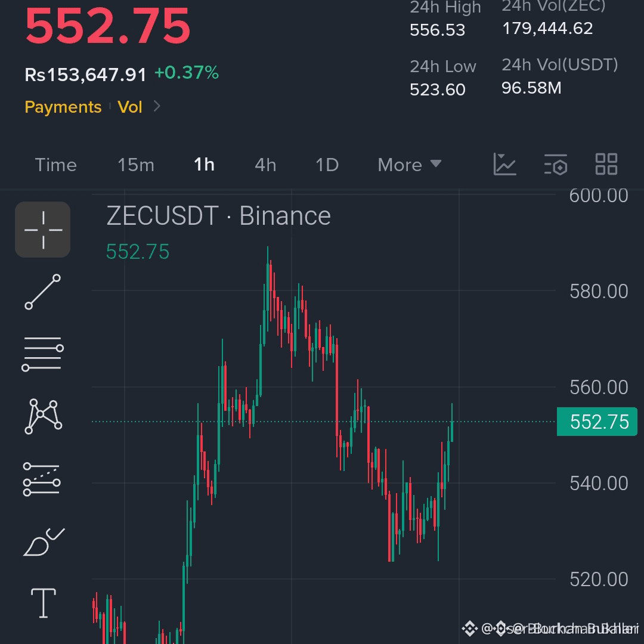The width and height of the screenshot is (644, 644).
Task: Switch to the 4h interval
Action: click(265, 165)
